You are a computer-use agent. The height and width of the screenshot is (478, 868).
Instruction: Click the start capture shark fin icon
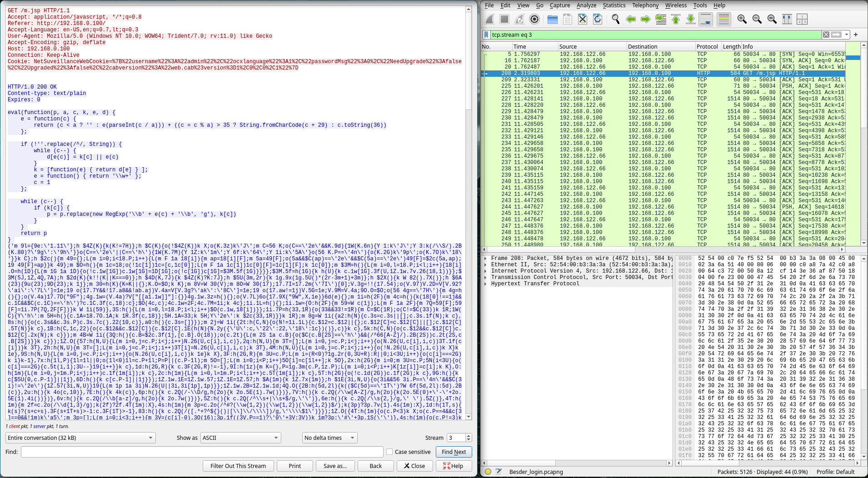coord(489,19)
